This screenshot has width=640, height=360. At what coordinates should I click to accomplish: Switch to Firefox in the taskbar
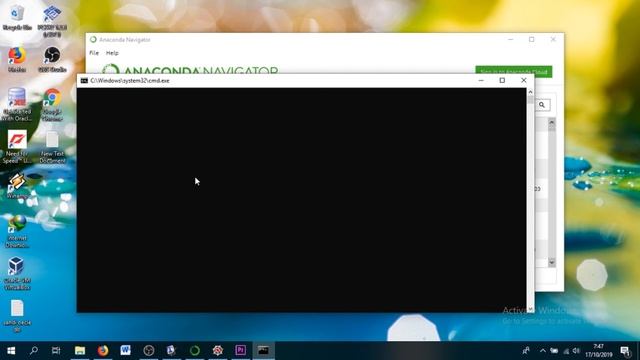click(x=103, y=350)
